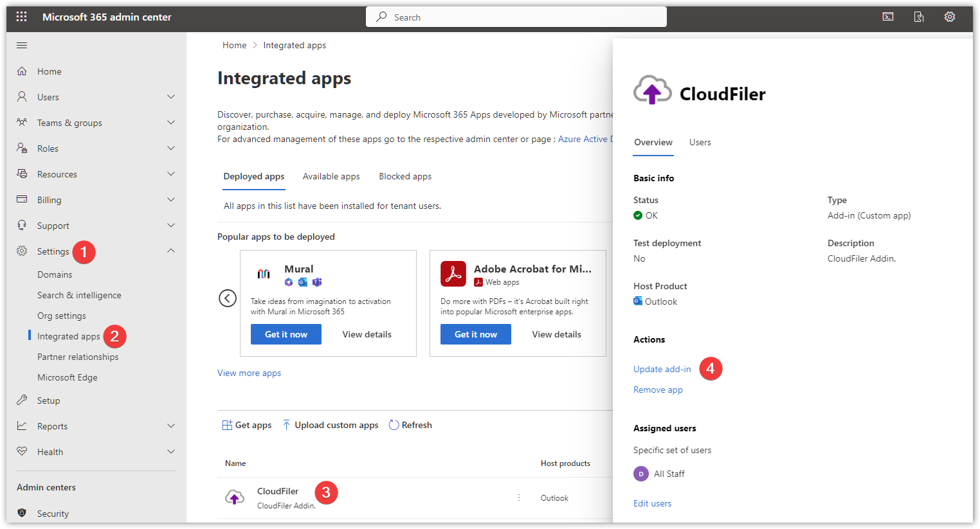Click the Edit users link
Viewport: 980px width, 529px height.
(x=652, y=503)
